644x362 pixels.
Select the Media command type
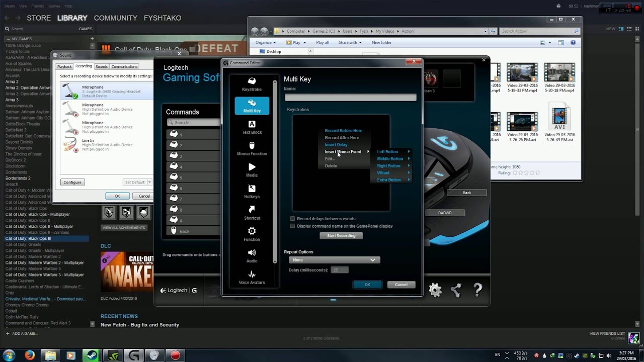pyautogui.click(x=252, y=170)
